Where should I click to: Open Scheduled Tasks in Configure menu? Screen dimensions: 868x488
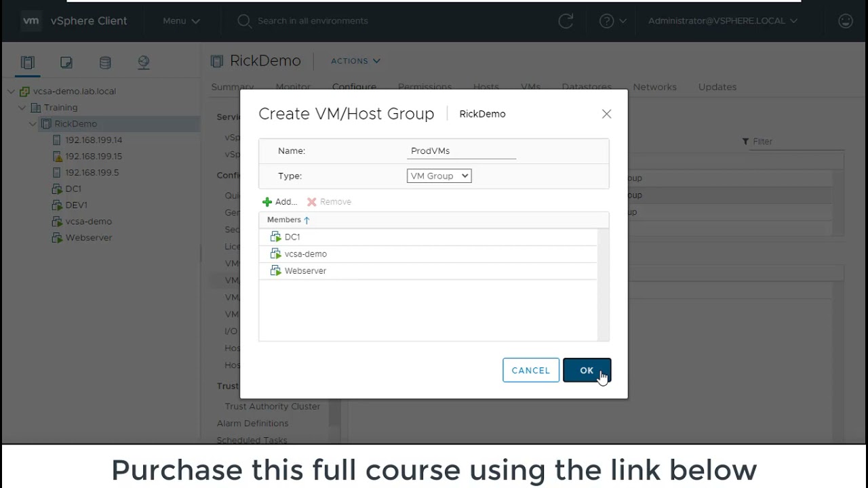252,440
